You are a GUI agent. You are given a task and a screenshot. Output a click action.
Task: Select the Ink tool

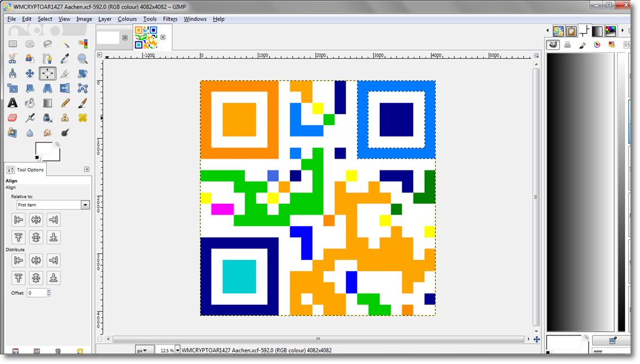click(x=47, y=118)
